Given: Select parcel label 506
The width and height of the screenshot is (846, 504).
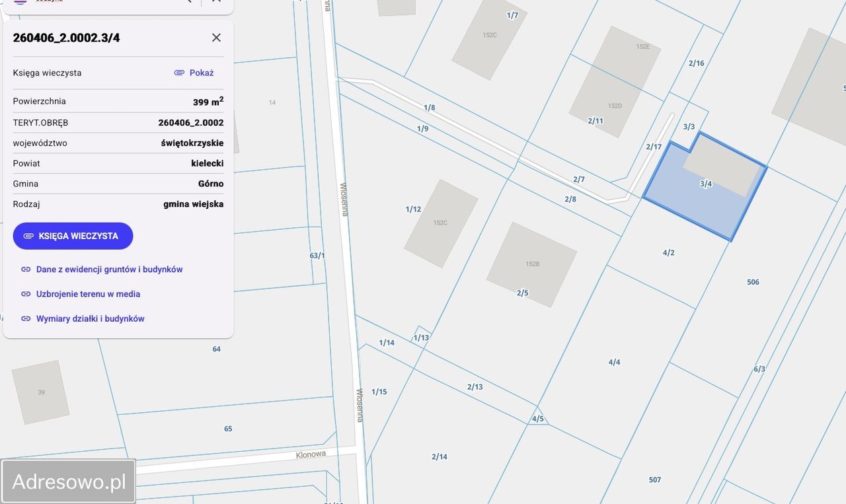Looking at the screenshot, I should pos(753,282).
